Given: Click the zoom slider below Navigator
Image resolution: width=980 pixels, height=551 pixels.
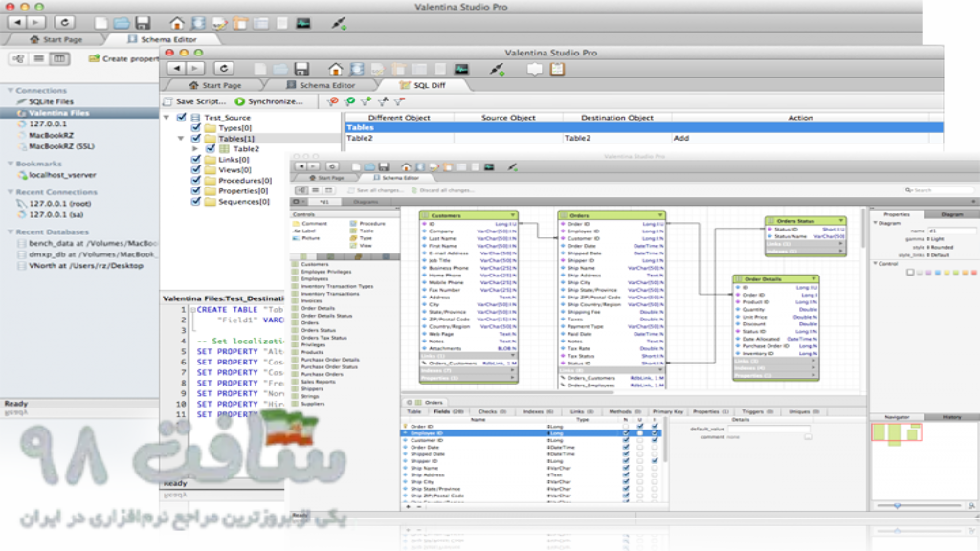Looking at the screenshot, I should (x=919, y=505).
